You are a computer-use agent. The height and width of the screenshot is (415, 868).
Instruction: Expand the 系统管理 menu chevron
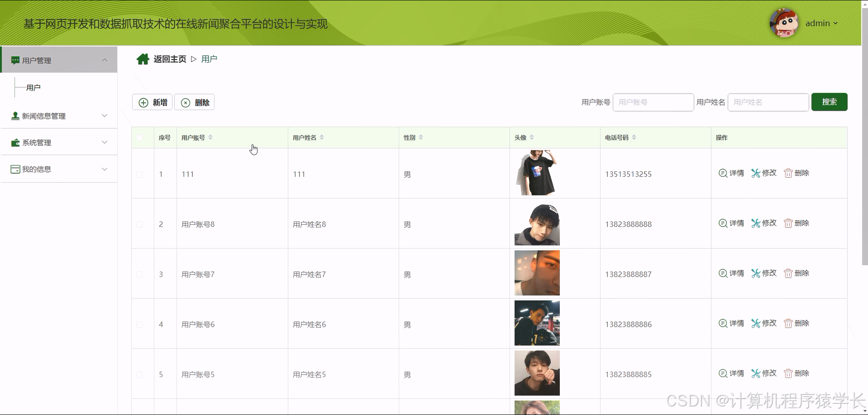(105, 142)
